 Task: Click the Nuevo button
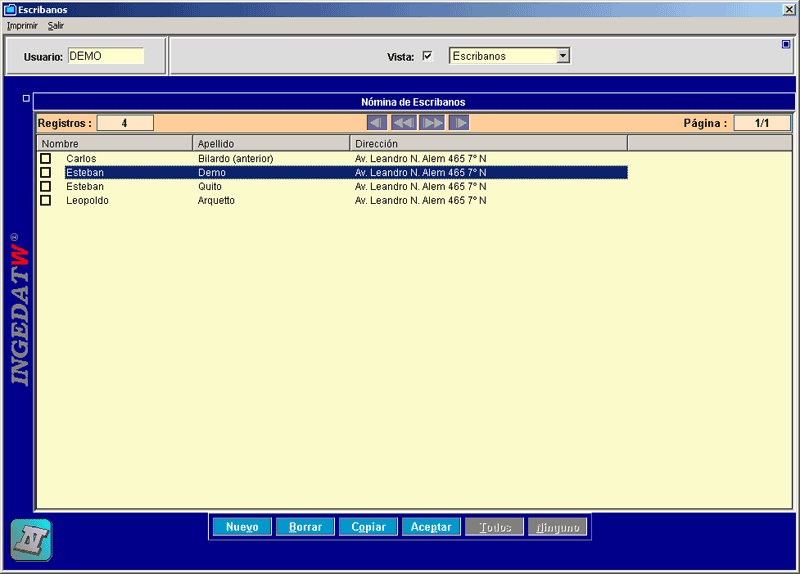[x=242, y=527]
